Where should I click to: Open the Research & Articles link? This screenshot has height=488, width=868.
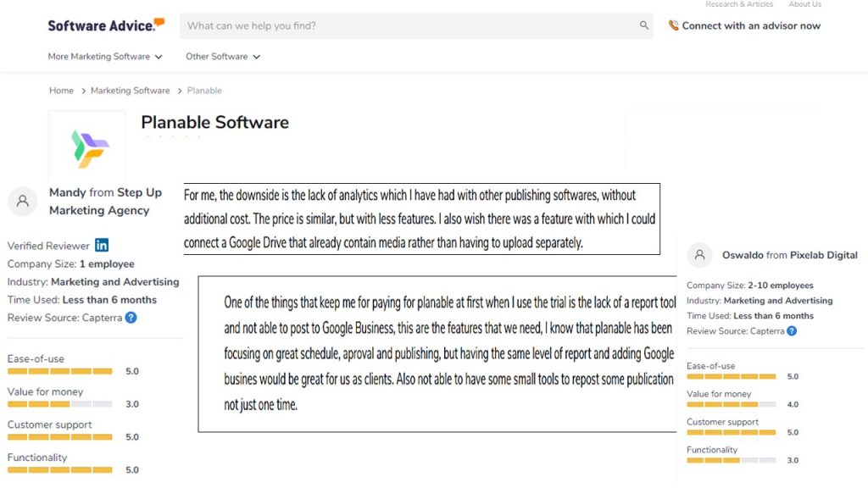[739, 4]
